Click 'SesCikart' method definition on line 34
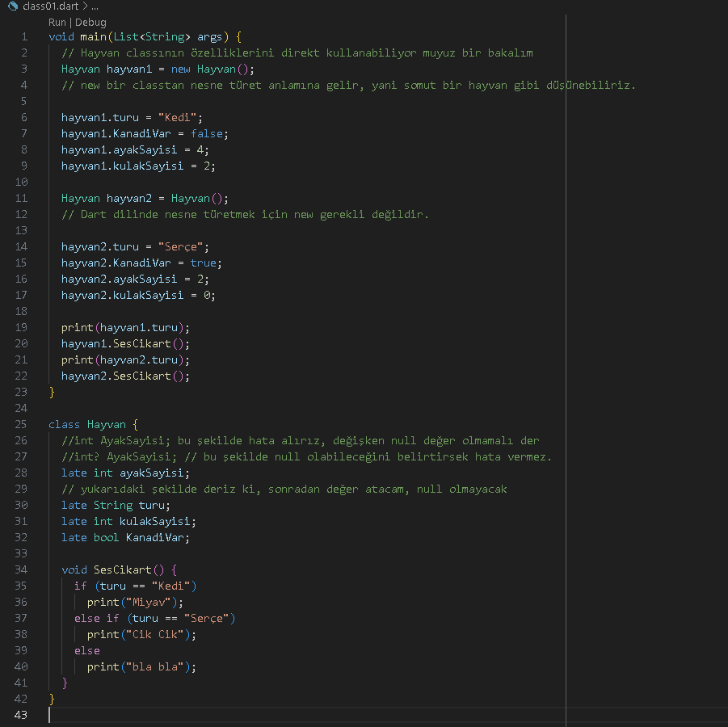728x727 pixels. pos(123,569)
